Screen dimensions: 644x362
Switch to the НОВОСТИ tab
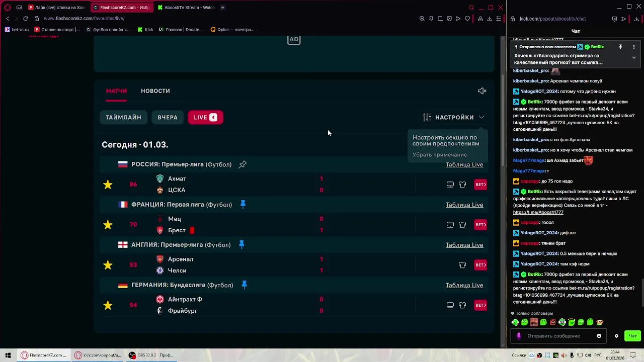point(155,91)
